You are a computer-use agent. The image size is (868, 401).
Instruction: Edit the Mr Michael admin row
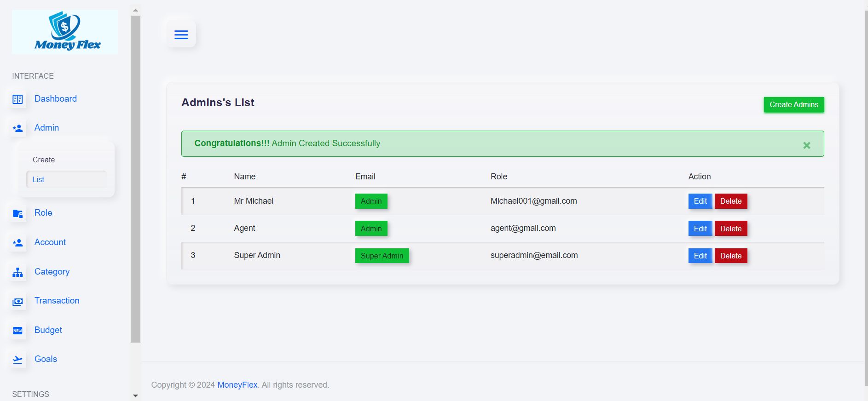point(700,201)
